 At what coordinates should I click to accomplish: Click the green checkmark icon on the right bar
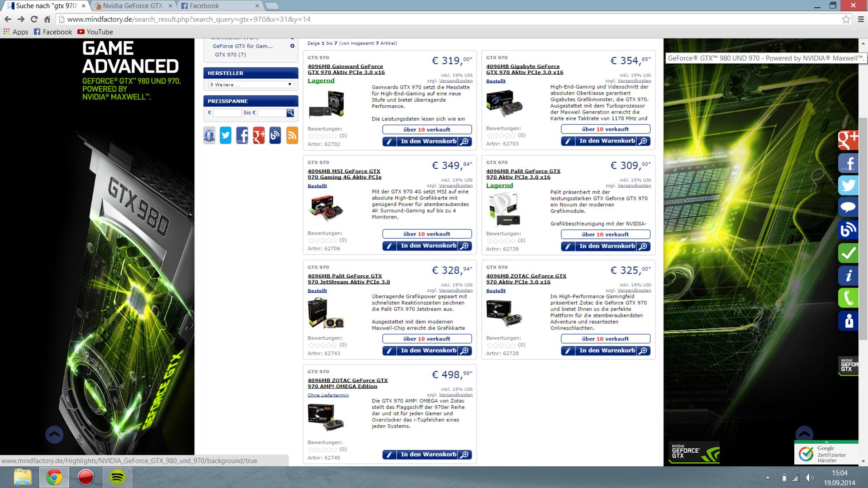[x=848, y=253]
